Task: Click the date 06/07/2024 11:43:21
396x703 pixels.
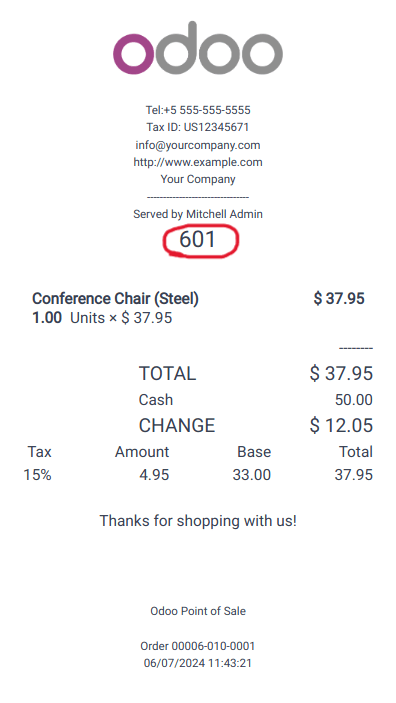Action: pyautogui.click(x=198, y=663)
